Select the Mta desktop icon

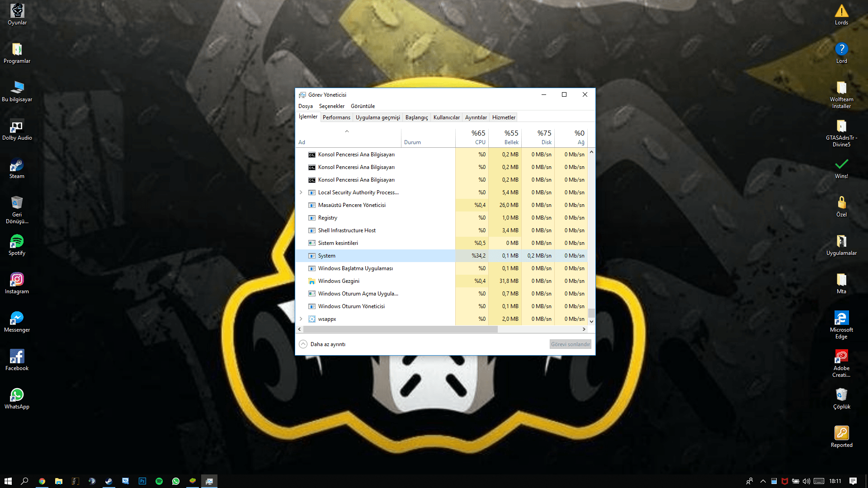point(841,283)
